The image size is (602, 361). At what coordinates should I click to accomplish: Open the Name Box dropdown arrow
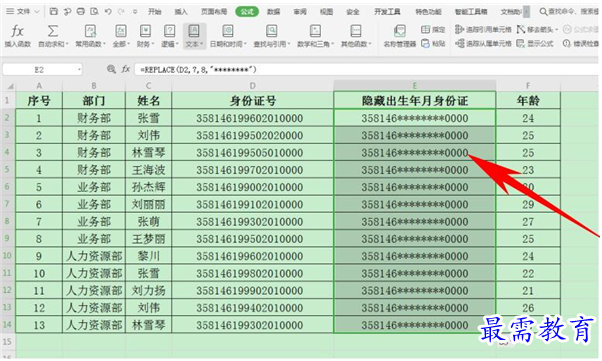[79, 70]
